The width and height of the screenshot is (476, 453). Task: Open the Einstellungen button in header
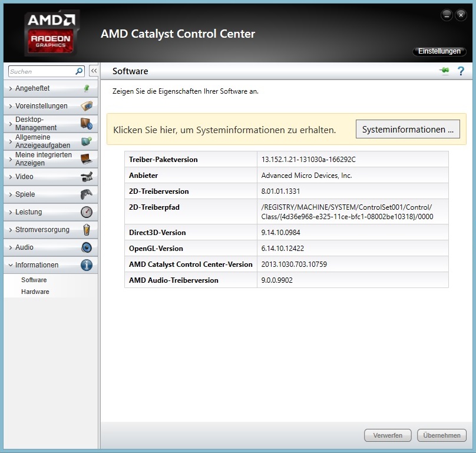tap(439, 51)
